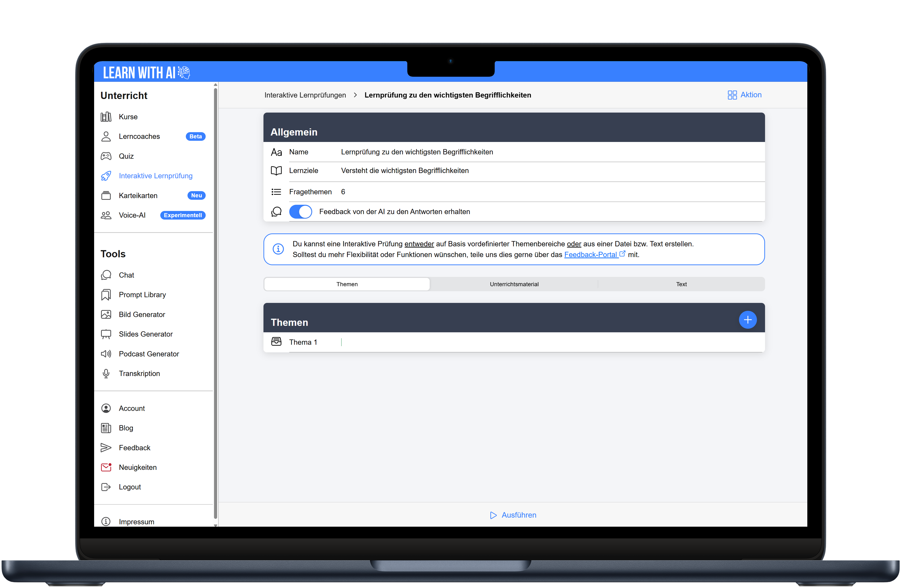The width and height of the screenshot is (902, 588).
Task: Edit the Fragethemen number field
Action: [343, 192]
